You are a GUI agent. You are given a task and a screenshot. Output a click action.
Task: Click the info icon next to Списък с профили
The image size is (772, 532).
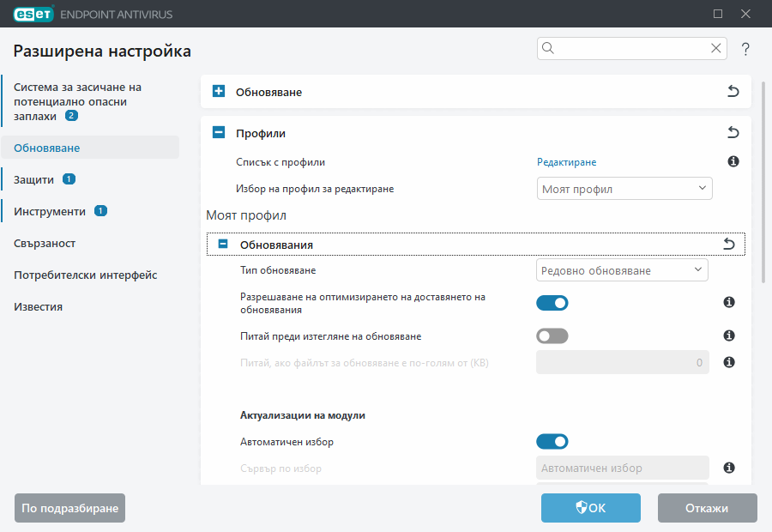(733, 161)
